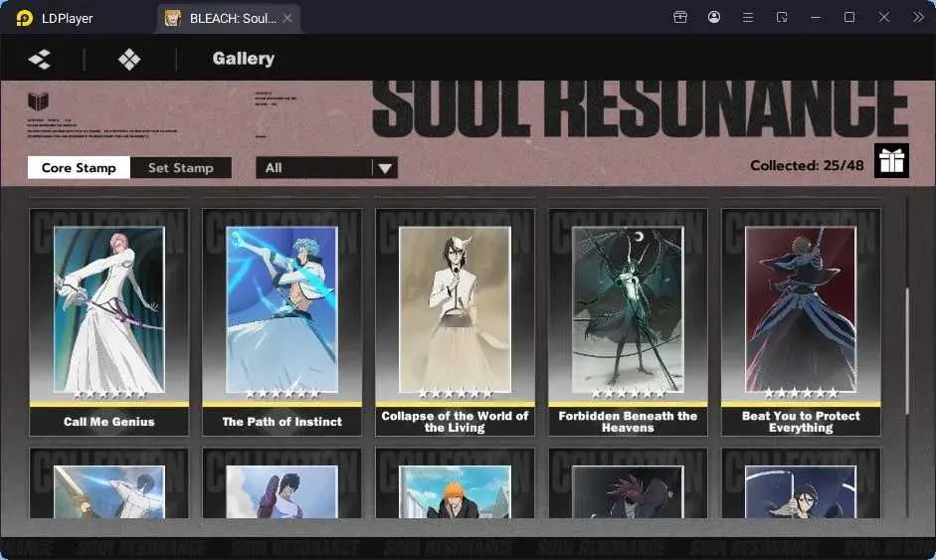The width and height of the screenshot is (936, 560).
Task: Click Beat You to Protect Everything label
Action: click(x=801, y=422)
